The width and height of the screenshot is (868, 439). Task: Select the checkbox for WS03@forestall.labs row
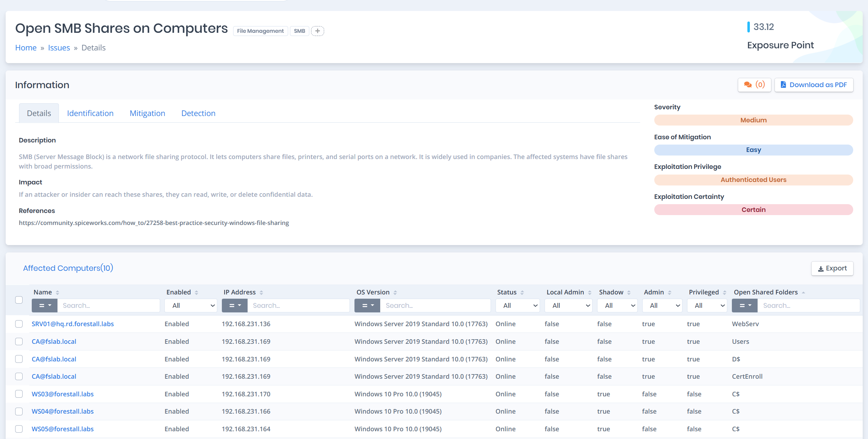(19, 394)
